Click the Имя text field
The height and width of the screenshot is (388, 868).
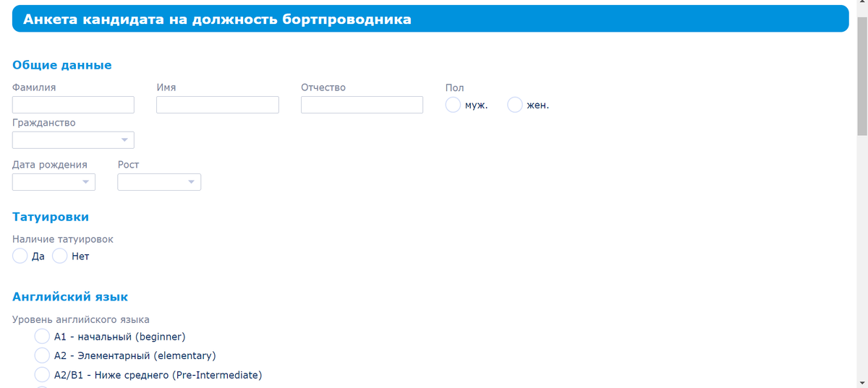pyautogui.click(x=218, y=105)
